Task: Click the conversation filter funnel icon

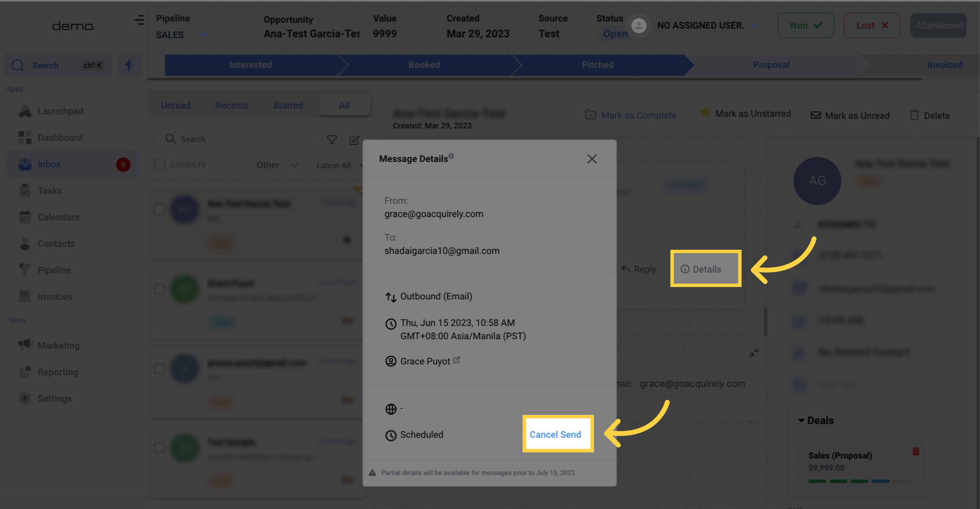Action: [x=332, y=139]
